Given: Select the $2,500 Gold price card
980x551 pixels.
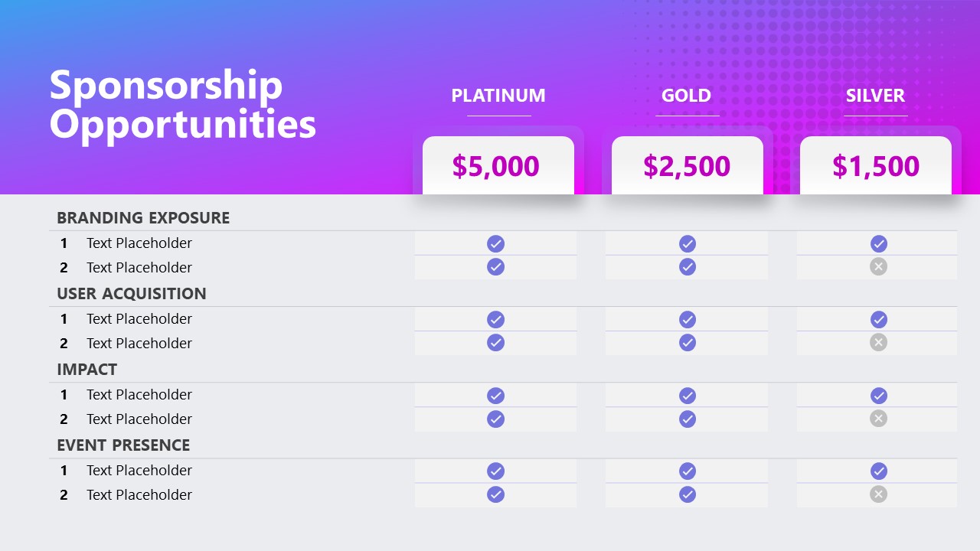Looking at the screenshot, I should point(688,165).
